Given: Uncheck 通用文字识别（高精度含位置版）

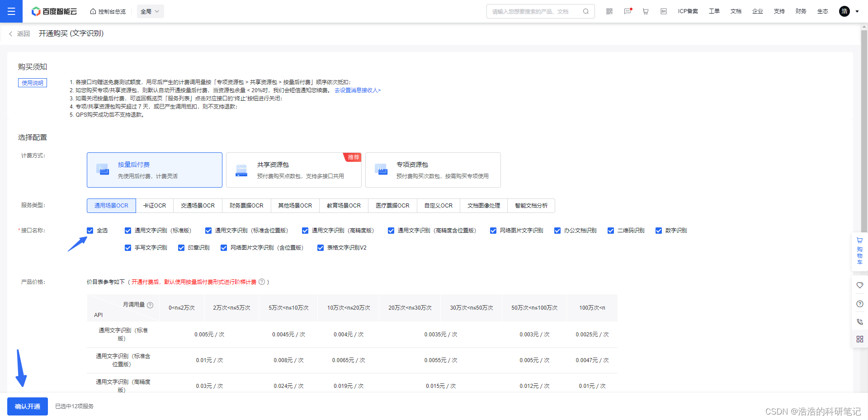Looking at the screenshot, I should coord(391,231).
